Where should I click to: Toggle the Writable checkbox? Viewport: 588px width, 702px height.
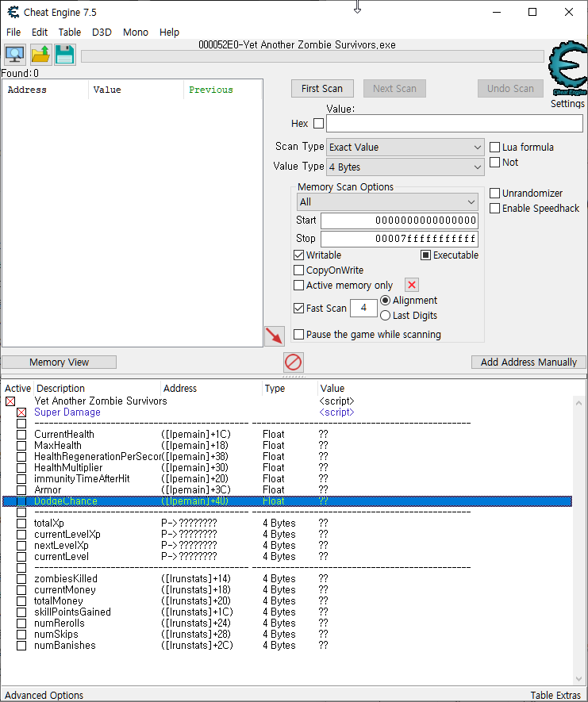298,255
